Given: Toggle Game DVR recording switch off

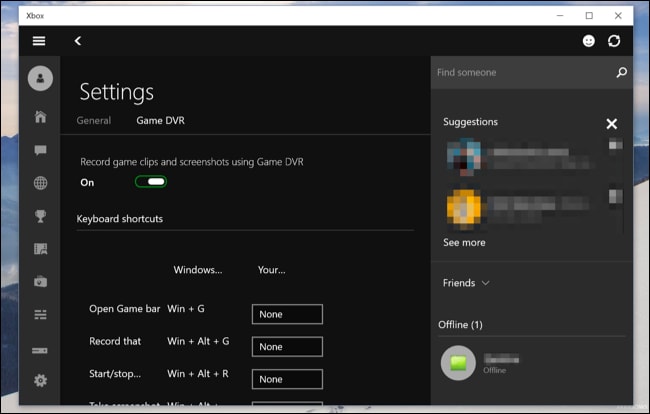Looking at the screenshot, I should pyautogui.click(x=151, y=182).
